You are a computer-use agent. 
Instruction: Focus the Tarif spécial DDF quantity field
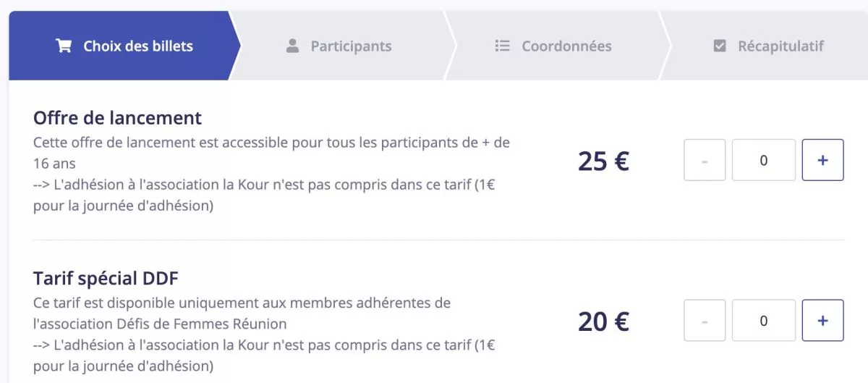pyautogui.click(x=763, y=320)
